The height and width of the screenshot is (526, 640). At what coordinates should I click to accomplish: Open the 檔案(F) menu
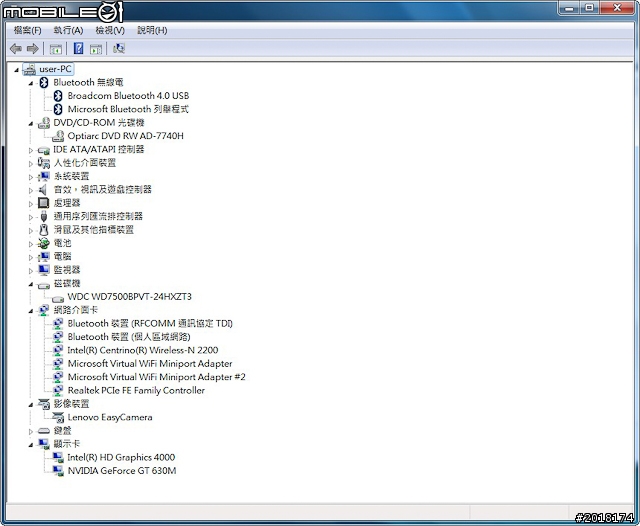click(x=27, y=30)
